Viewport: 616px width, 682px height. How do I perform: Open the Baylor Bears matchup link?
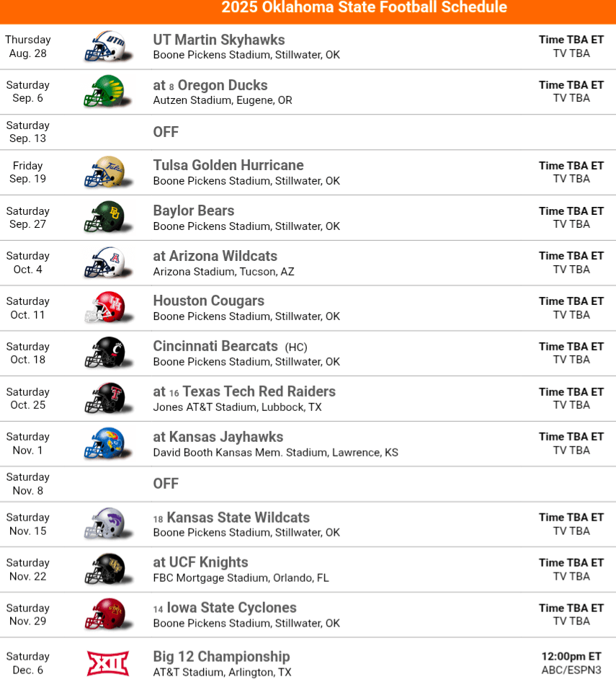[193, 211]
